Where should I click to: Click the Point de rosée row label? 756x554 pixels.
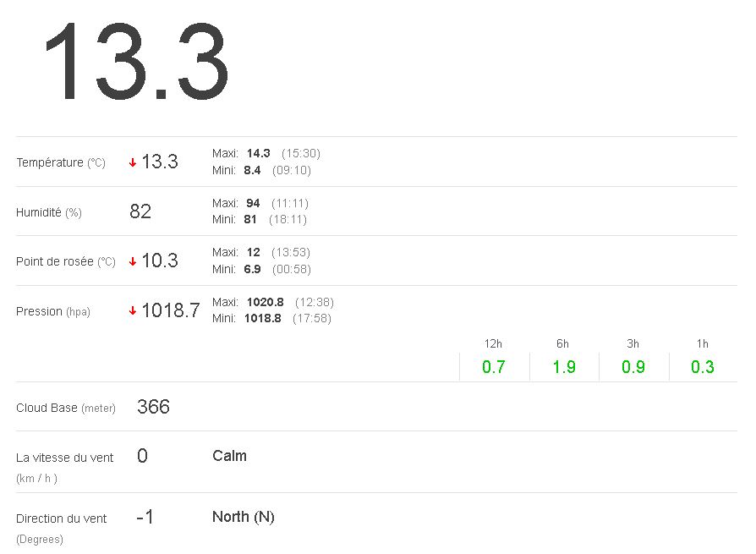(x=66, y=261)
